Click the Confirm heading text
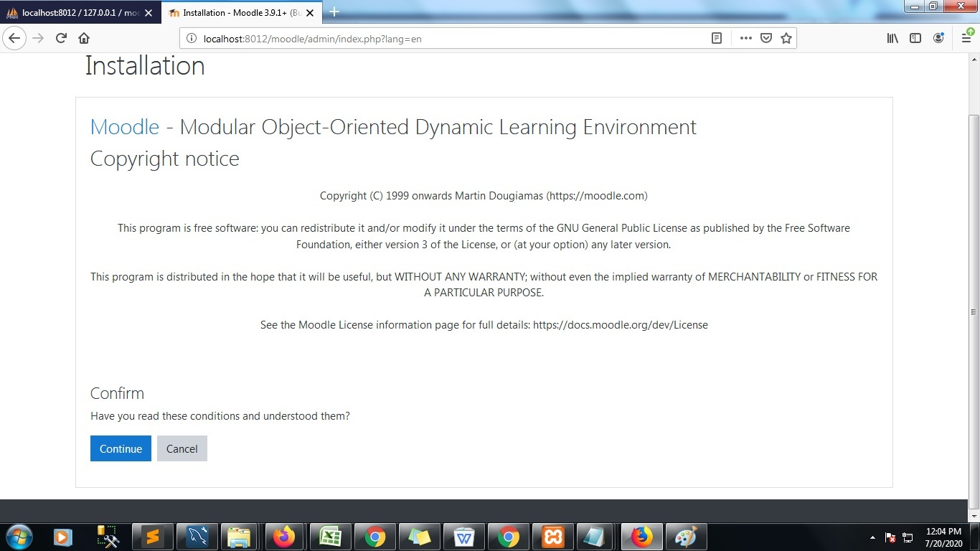Screen dimensions: 980x551 point(117,393)
